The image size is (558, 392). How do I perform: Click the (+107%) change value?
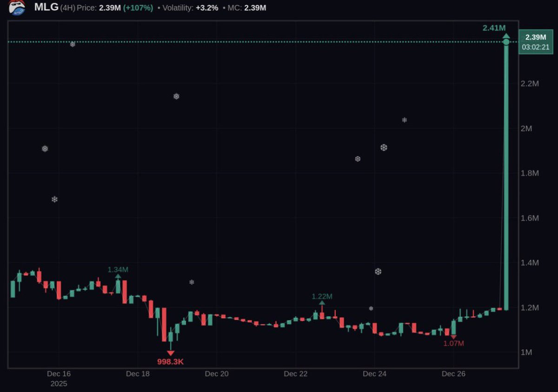(x=138, y=8)
